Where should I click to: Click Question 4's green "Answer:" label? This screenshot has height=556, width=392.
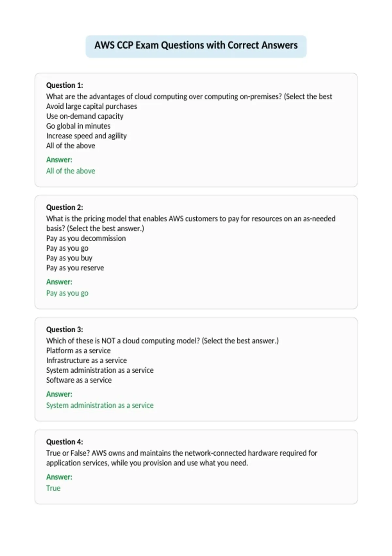pos(59,477)
